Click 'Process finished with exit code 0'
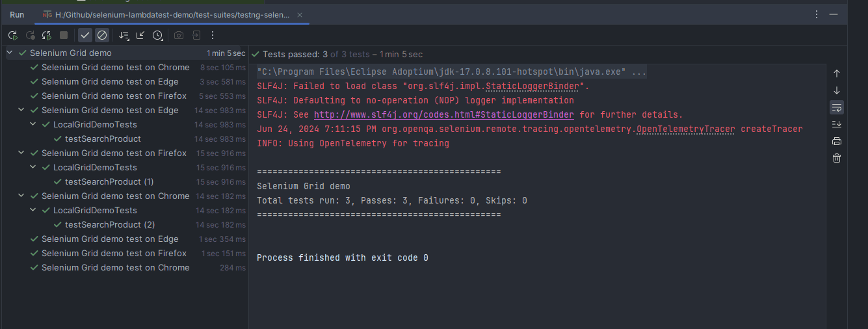The height and width of the screenshot is (329, 868). point(343,258)
